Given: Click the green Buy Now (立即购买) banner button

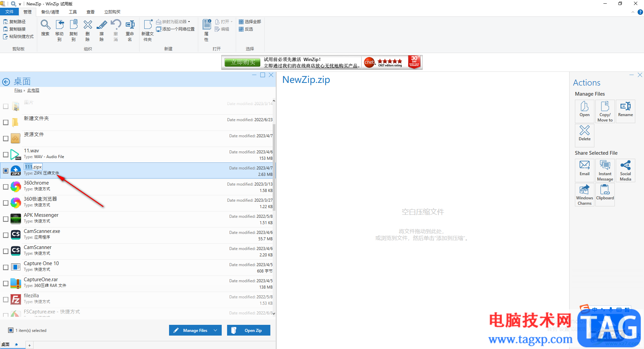Looking at the screenshot, I should pyautogui.click(x=243, y=62).
